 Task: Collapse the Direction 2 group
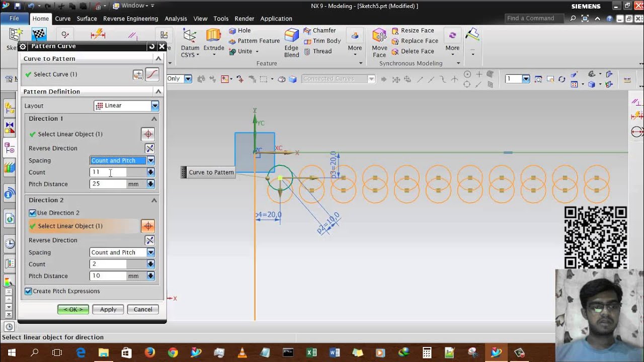tap(154, 200)
